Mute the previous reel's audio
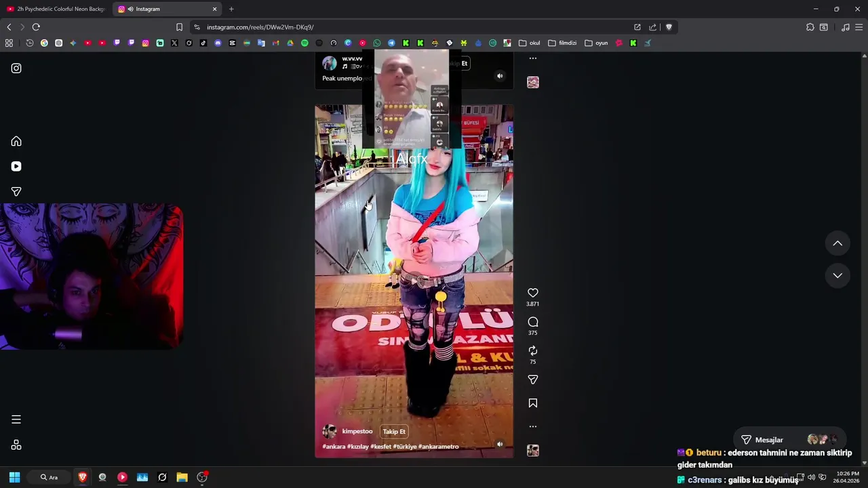 pyautogui.click(x=500, y=76)
